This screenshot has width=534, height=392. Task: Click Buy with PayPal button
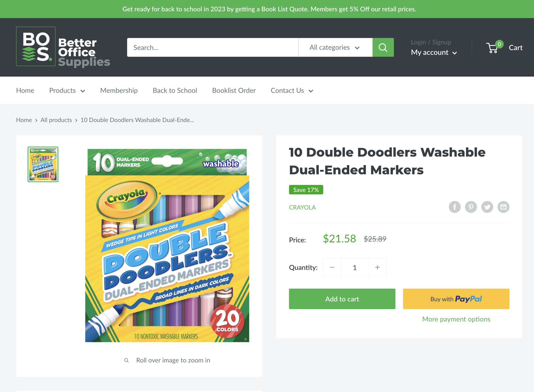tap(456, 299)
